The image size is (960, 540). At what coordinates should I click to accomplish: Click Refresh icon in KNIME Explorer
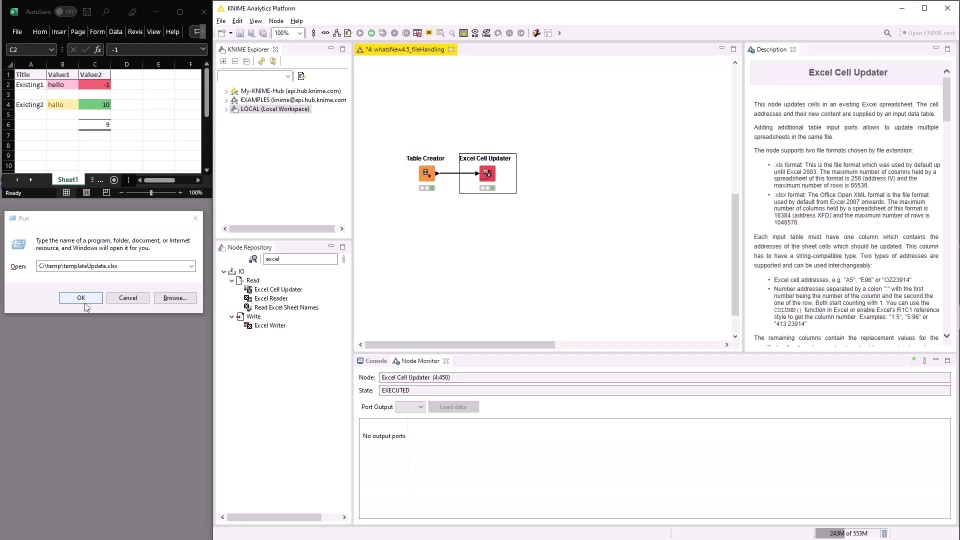click(261, 61)
